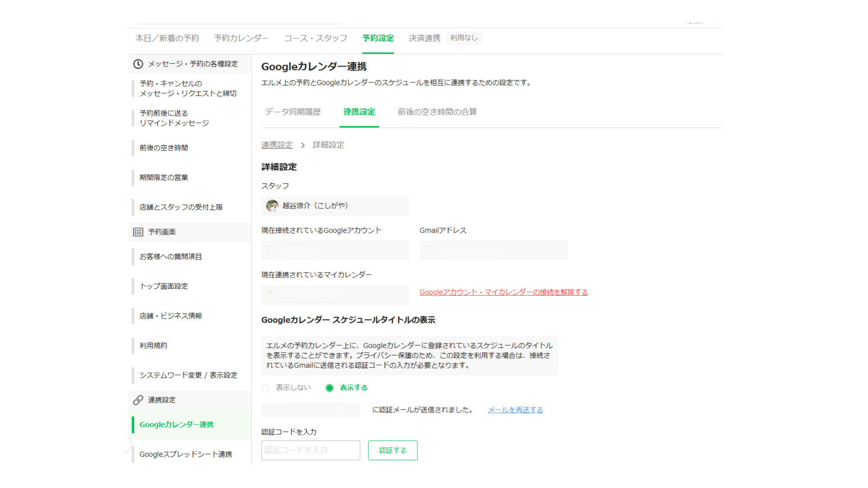Click the 認証コードを入力 label above the field
The image size is (868, 488).
pyautogui.click(x=289, y=432)
